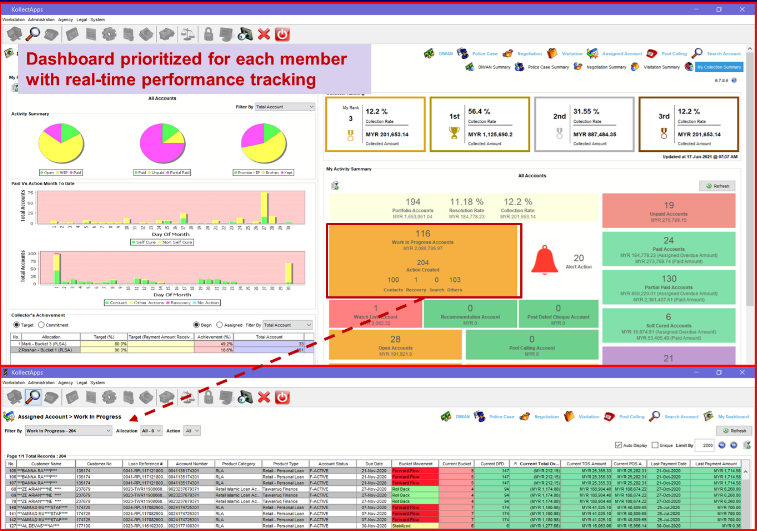Open the Work In Progress - 204 filter dropdown
This screenshot has width=757, height=531.
pos(69,431)
